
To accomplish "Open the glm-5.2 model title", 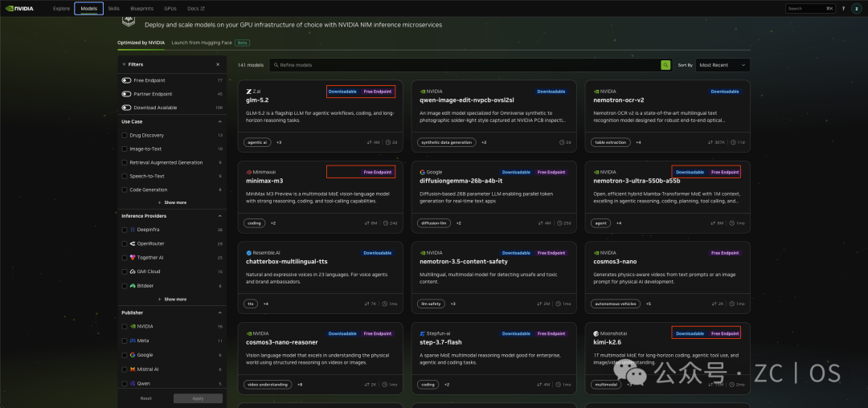I will tap(257, 100).
